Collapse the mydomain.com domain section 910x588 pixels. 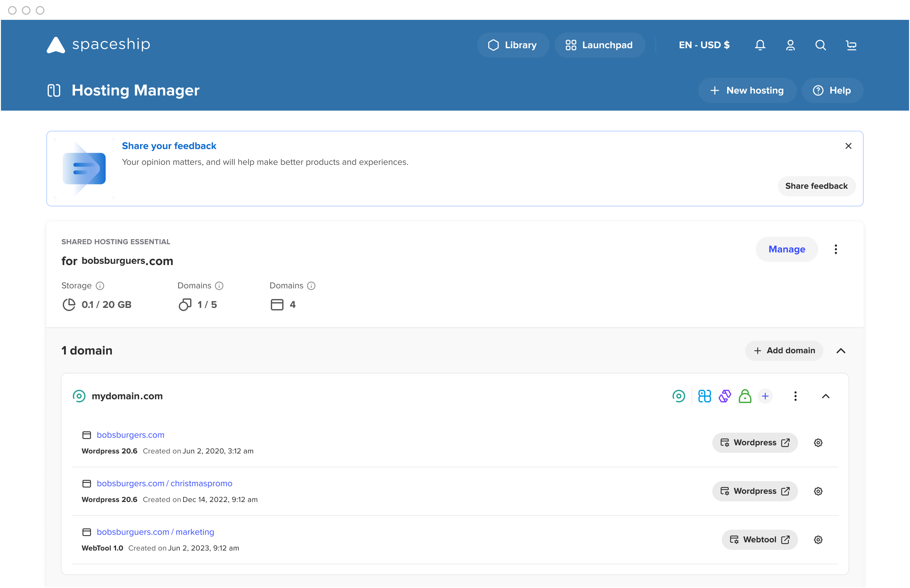[x=826, y=396]
